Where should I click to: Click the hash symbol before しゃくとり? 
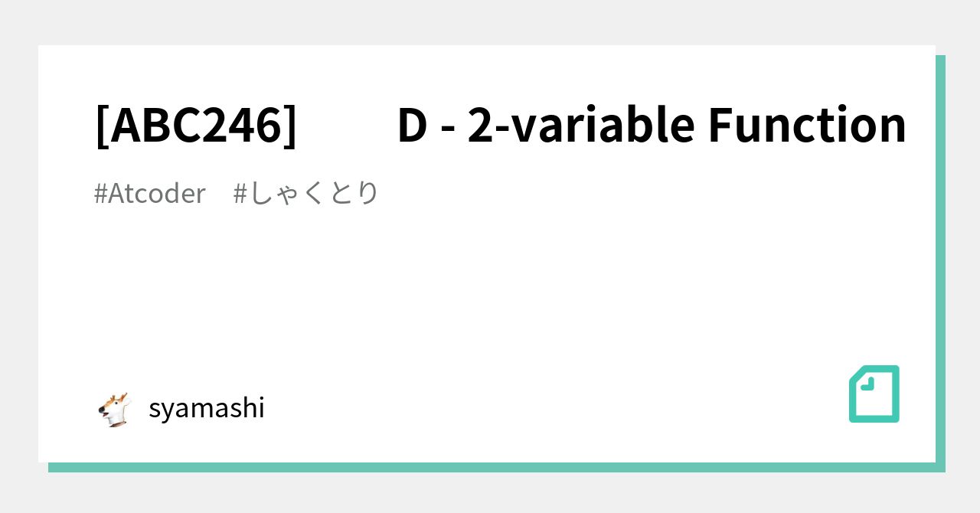pyautogui.click(x=240, y=194)
